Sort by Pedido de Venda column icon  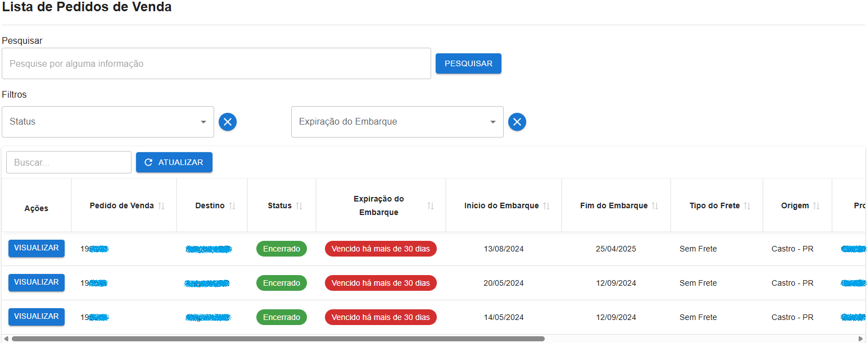tap(161, 205)
